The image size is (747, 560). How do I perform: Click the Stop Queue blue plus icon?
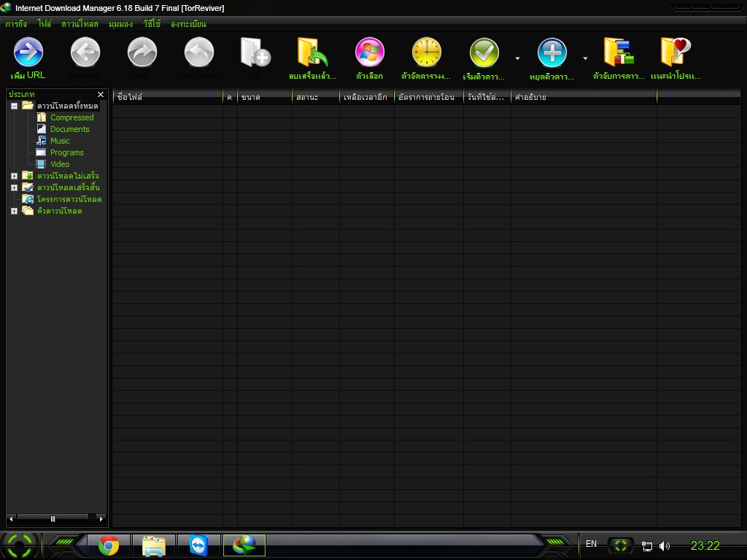click(x=551, y=52)
